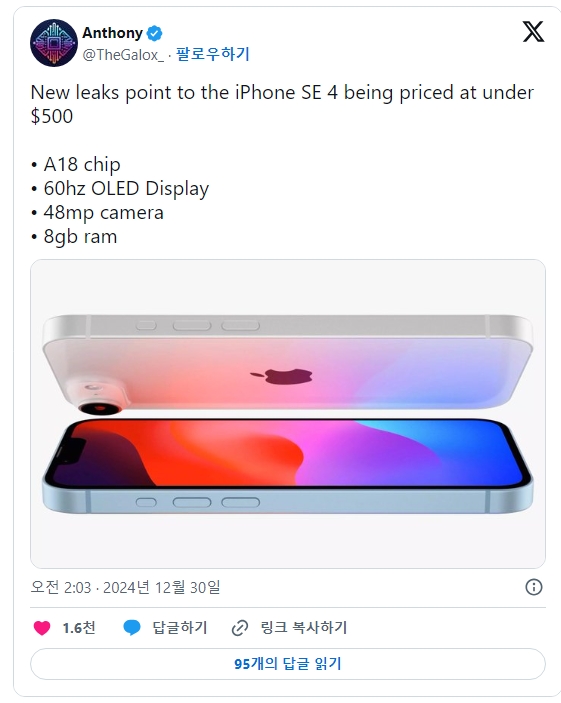Viewport: 561px width, 703px height.
Task: Click the blue verified badge next to Anthony
Action: (x=155, y=33)
